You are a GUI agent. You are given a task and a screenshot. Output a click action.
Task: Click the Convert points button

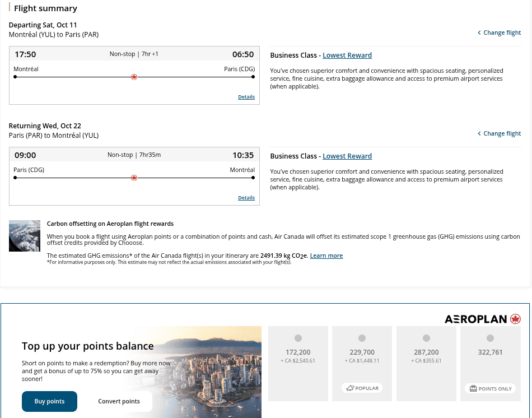pyautogui.click(x=119, y=401)
